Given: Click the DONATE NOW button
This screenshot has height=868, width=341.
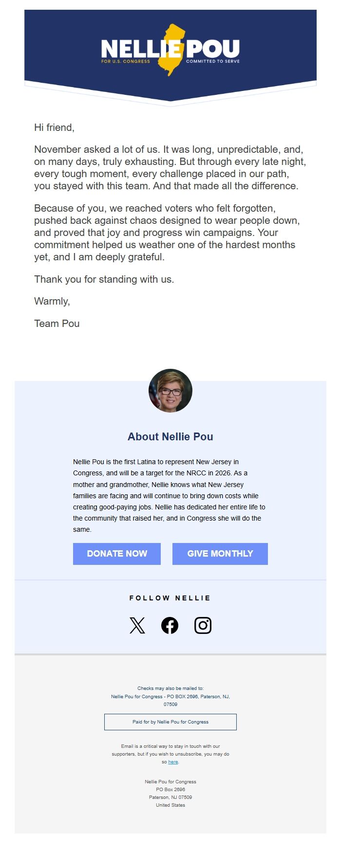Looking at the screenshot, I should click(116, 554).
